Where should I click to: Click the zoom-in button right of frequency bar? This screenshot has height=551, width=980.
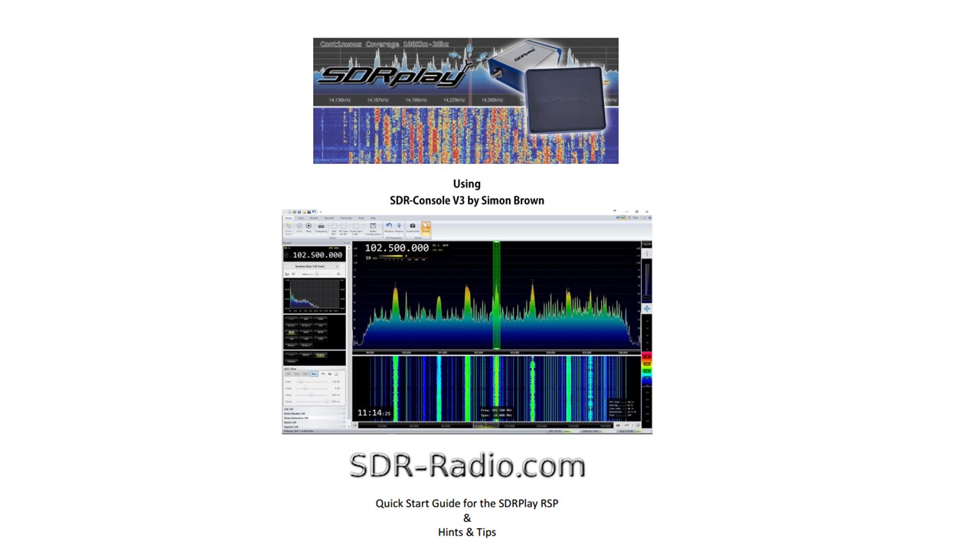(x=639, y=425)
